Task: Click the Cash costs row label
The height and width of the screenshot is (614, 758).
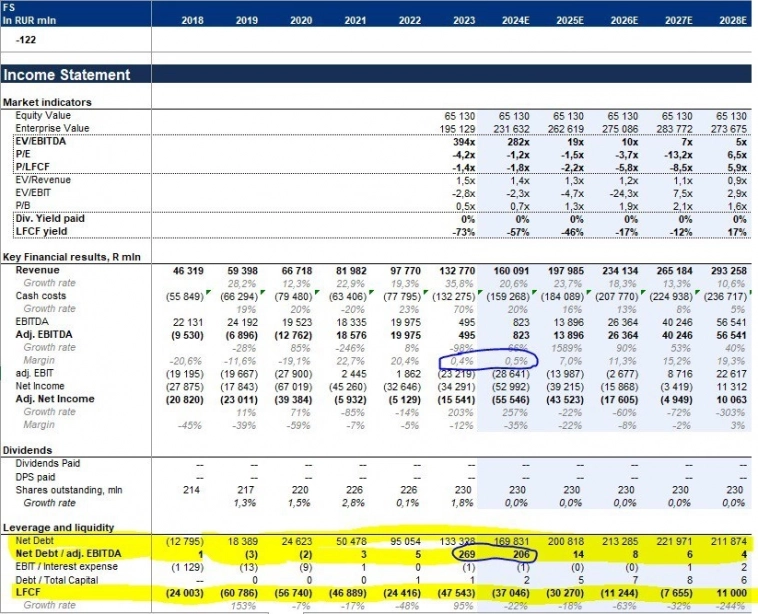Action: click(39, 295)
